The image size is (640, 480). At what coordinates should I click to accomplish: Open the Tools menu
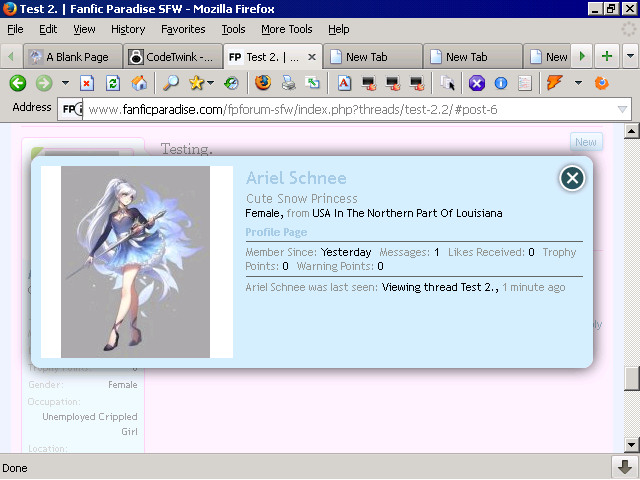click(233, 29)
